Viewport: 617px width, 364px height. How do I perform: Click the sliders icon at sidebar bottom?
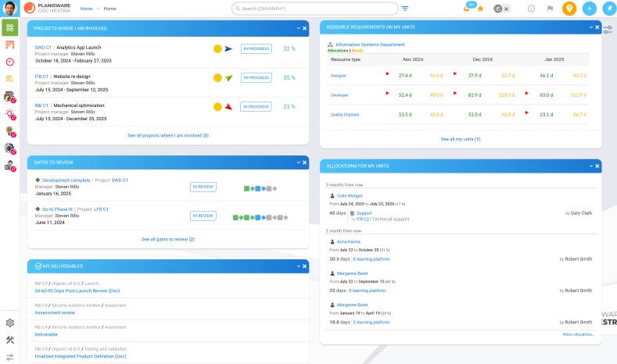tap(10, 357)
